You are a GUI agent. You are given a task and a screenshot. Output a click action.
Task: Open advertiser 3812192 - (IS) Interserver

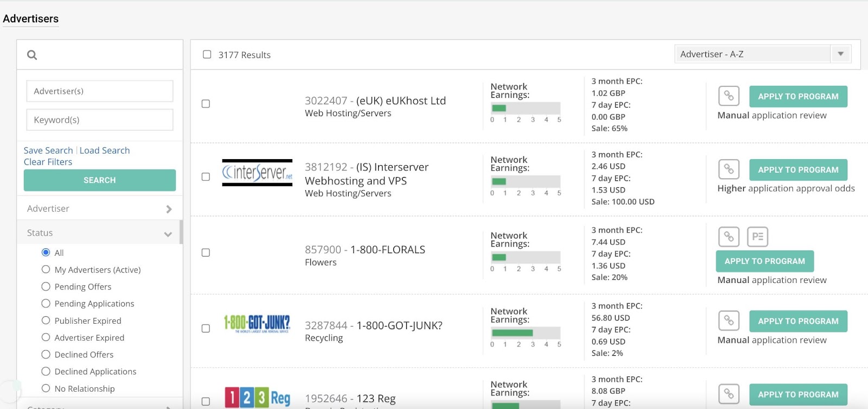coord(367,174)
